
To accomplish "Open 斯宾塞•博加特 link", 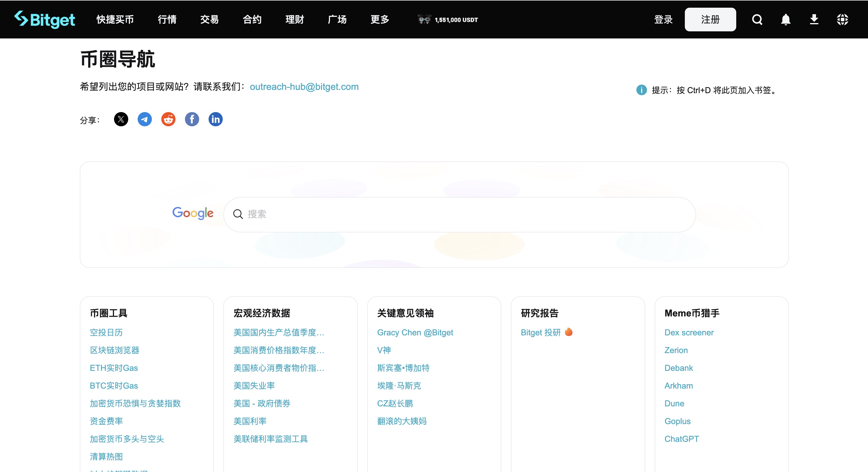I will (x=403, y=368).
